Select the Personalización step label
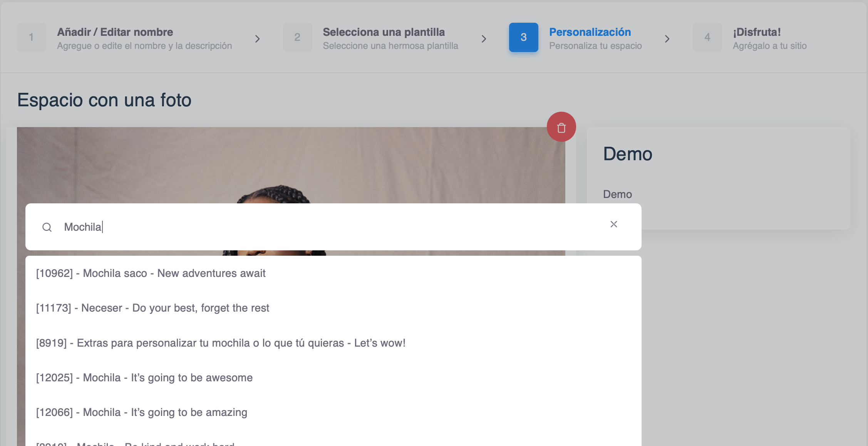The height and width of the screenshot is (446, 868). tap(590, 32)
